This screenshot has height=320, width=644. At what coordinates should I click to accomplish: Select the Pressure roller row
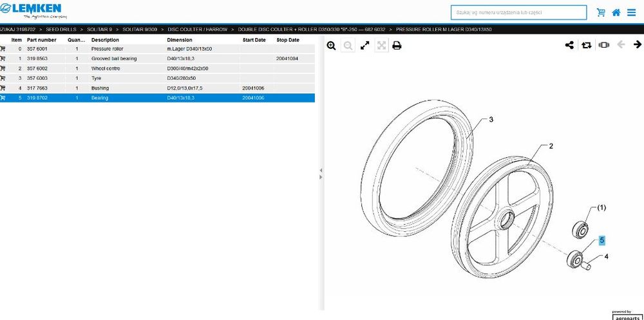point(157,48)
